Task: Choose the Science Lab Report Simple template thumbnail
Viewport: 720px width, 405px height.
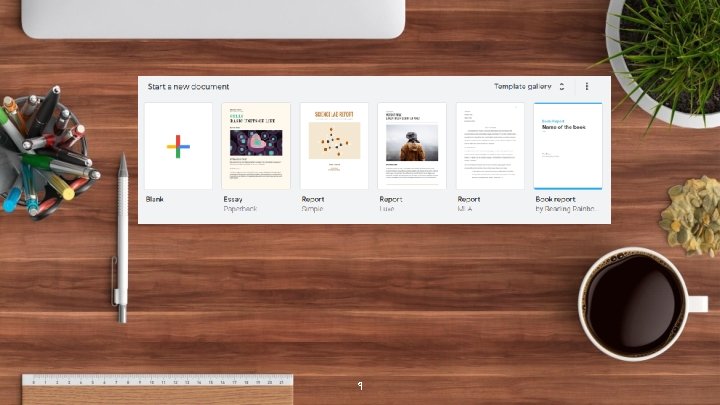Action: 334,146
